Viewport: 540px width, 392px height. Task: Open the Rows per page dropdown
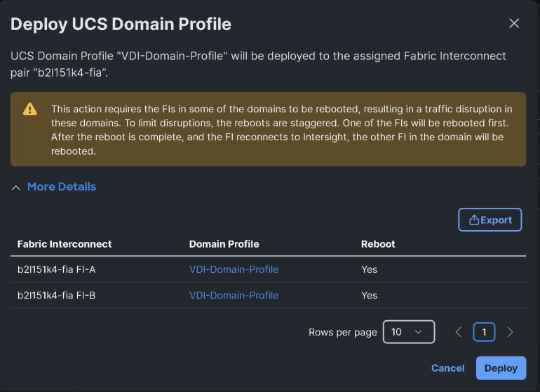(409, 332)
